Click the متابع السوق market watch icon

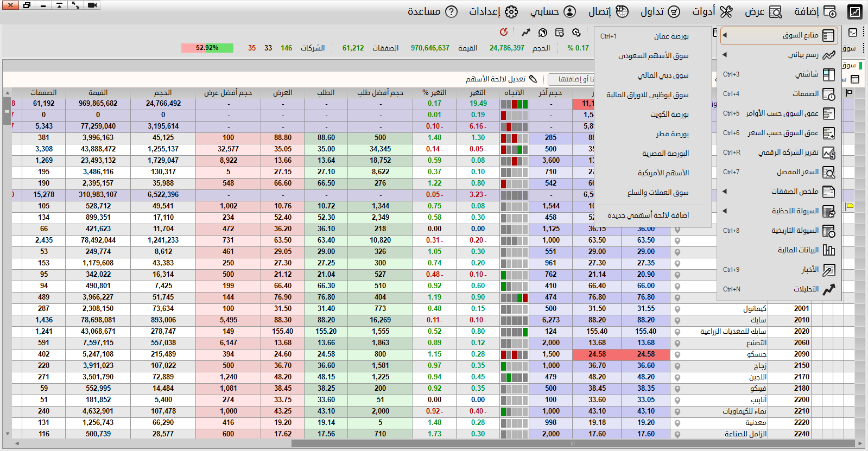pos(828,35)
